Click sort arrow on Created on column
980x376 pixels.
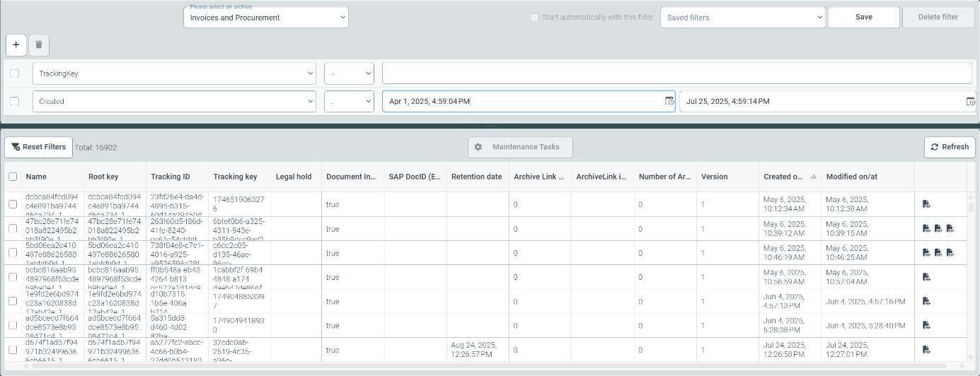coord(814,176)
